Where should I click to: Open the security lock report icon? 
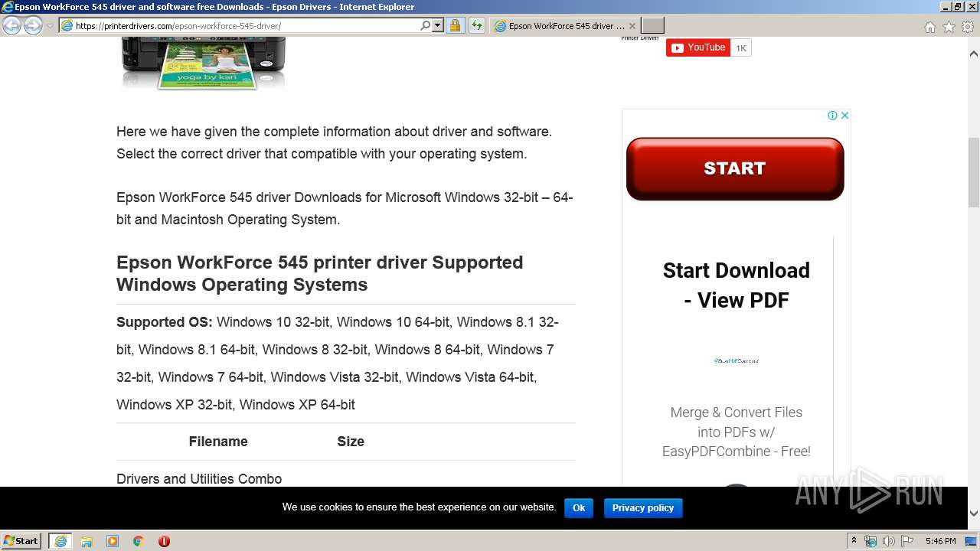[x=455, y=25]
